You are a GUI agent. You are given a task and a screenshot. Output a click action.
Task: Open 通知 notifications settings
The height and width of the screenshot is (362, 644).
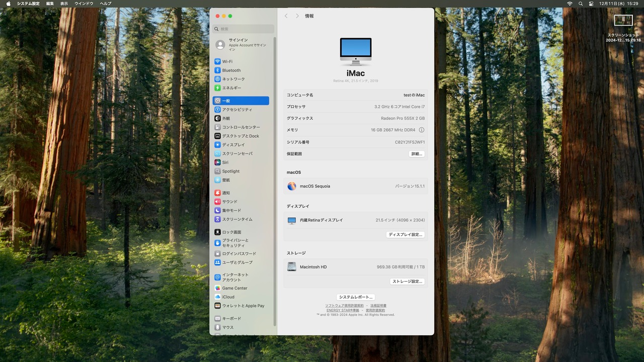(x=241, y=193)
